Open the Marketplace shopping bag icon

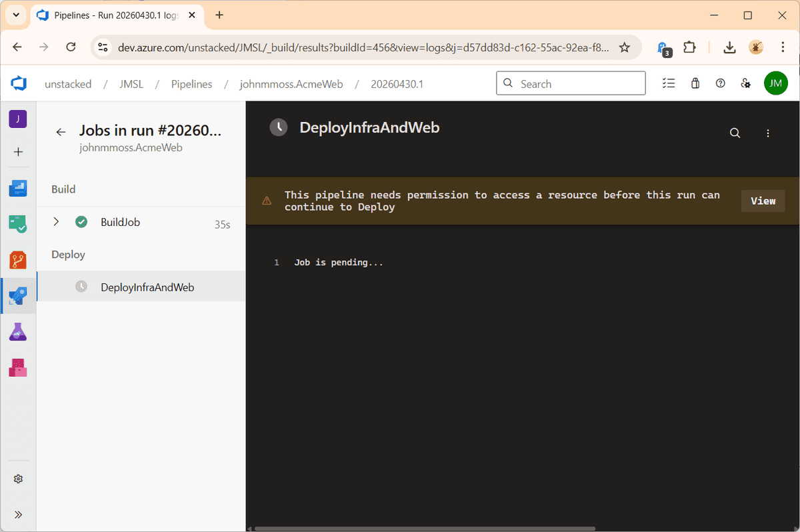click(695, 83)
